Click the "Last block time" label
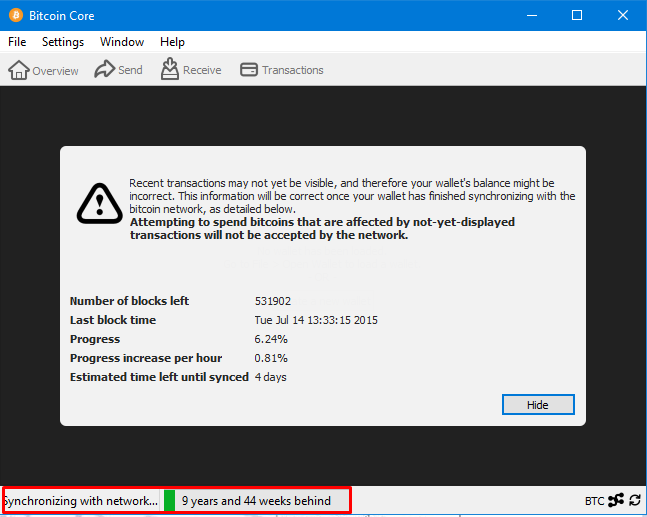 pyautogui.click(x=113, y=320)
